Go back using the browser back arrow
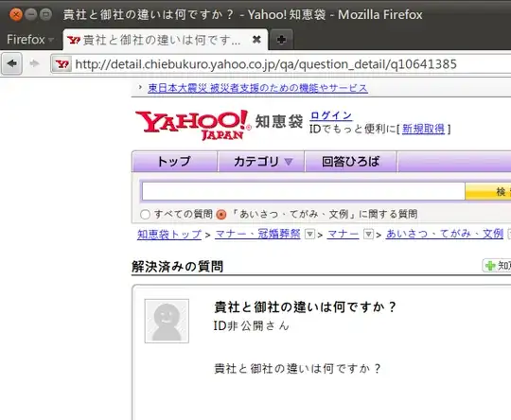The width and height of the screenshot is (511, 420). [x=12, y=63]
